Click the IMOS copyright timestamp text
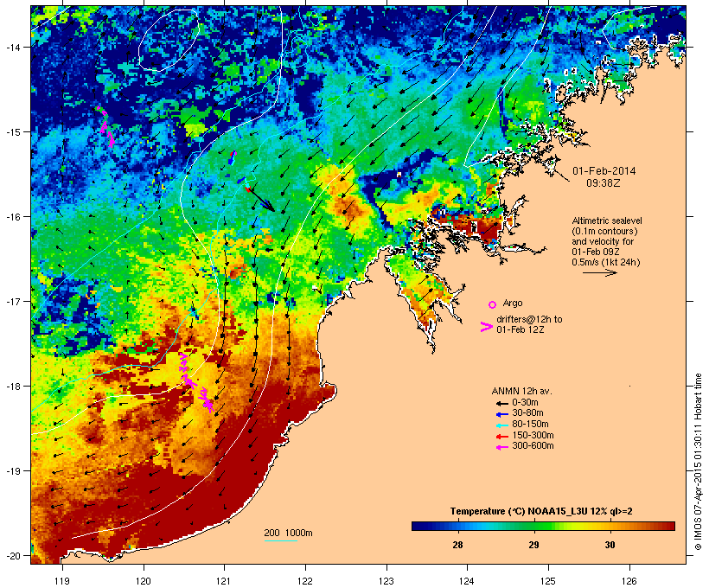The width and height of the screenshot is (709, 588). [698, 462]
